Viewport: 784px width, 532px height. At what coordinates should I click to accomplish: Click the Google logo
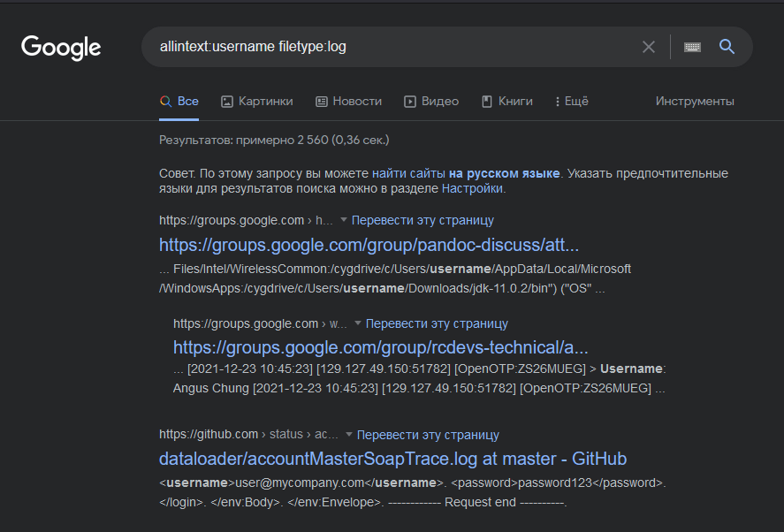(61, 47)
